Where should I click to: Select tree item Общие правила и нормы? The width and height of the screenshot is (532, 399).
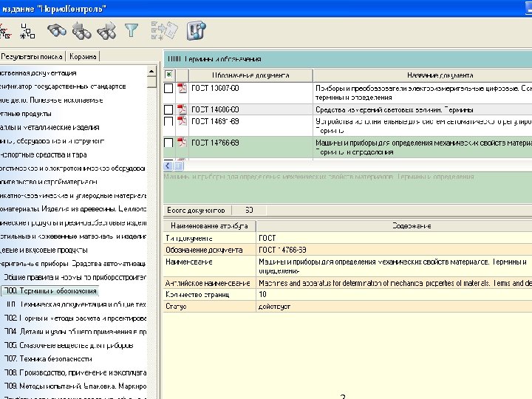point(75,277)
